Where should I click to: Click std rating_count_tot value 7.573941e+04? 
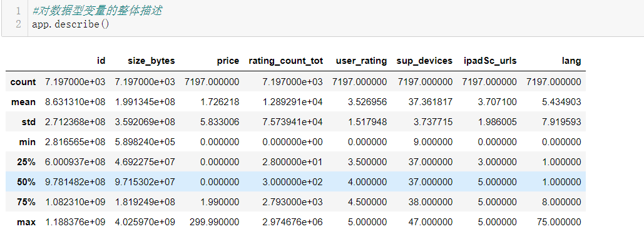pyautogui.click(x=293, y=122)
